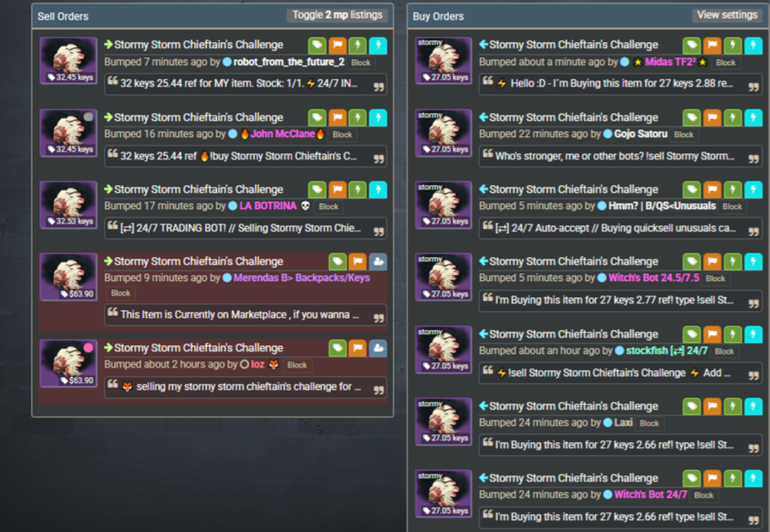This screenshot has width=770, height=532.
Task: Click orange flag icon on Witch's Bot 24.5/7.5 order
Action: [712, 262]
